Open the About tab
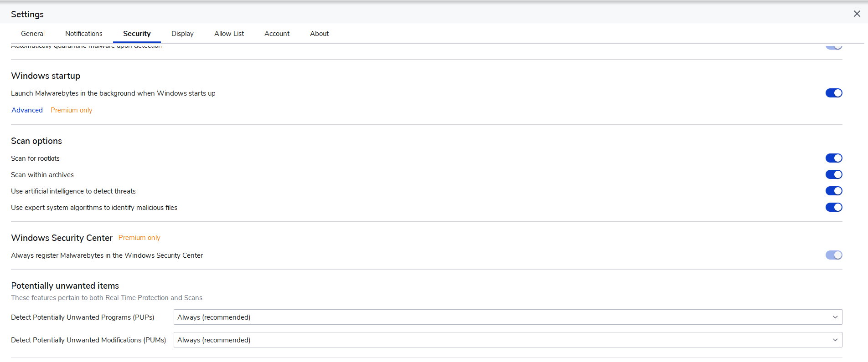Viewport: 868px width, 362px height. tap(319, 34)
